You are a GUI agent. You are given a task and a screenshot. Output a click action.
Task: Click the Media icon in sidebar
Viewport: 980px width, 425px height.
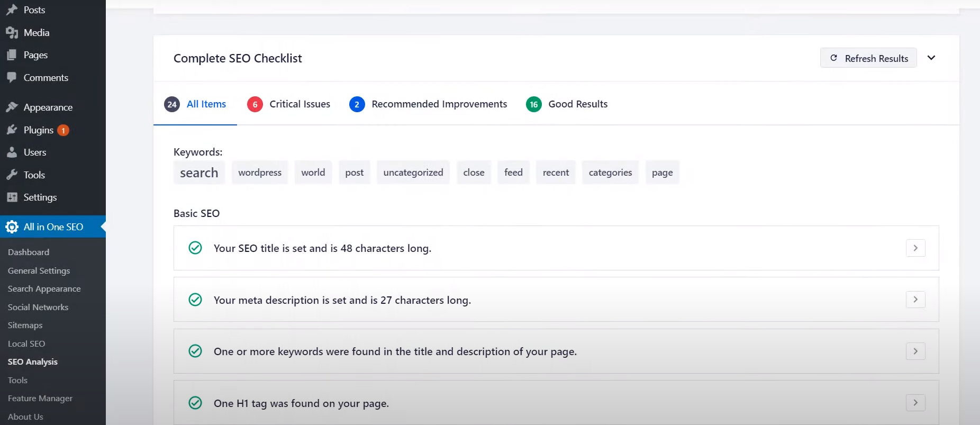coord(12,33)
